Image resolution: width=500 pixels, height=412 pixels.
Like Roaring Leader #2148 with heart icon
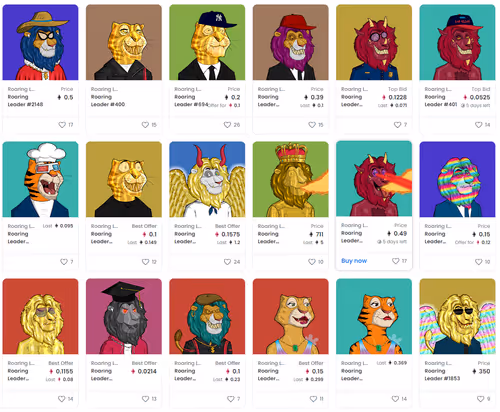point(62,125)
